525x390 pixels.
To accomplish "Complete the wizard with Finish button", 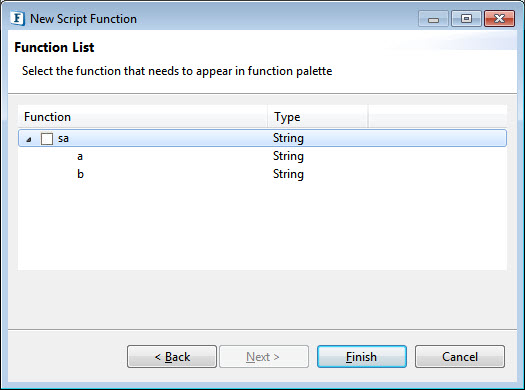I will 362,357.
